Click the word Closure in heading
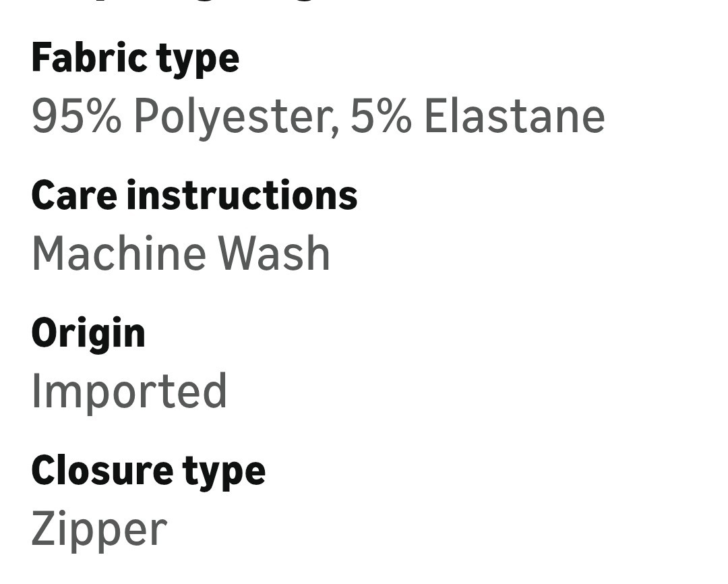This screenshot has height=584, width=728. pyautogui.click(x=102, y=470)
